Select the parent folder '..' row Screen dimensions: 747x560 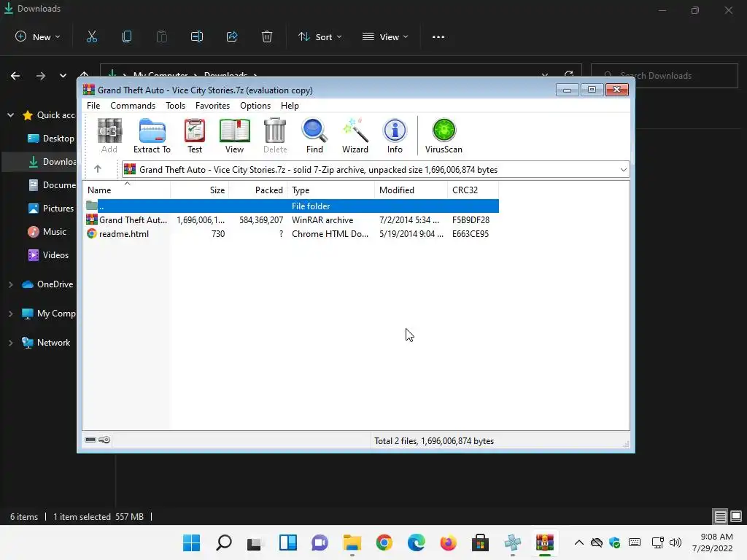coord(292,206)
